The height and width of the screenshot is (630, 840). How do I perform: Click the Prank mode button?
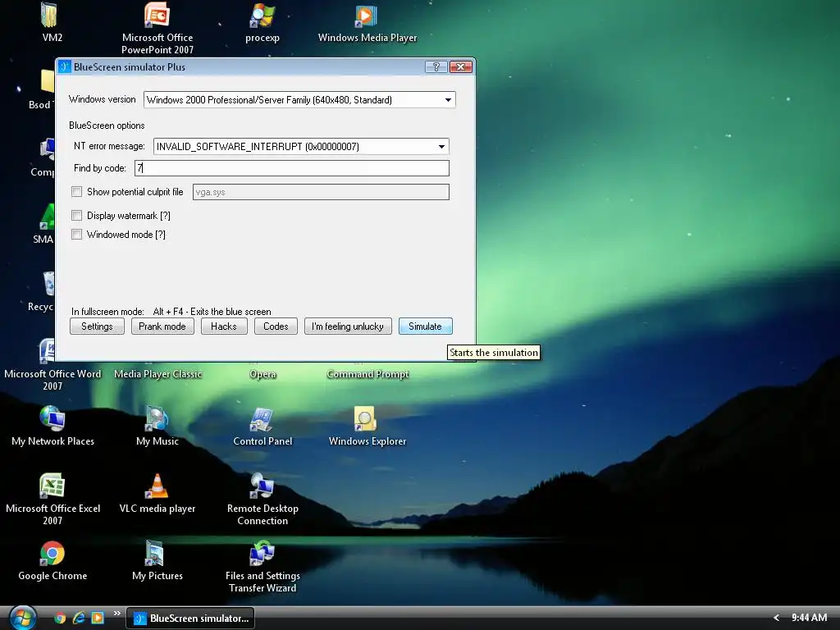click(x=162, y=326)
